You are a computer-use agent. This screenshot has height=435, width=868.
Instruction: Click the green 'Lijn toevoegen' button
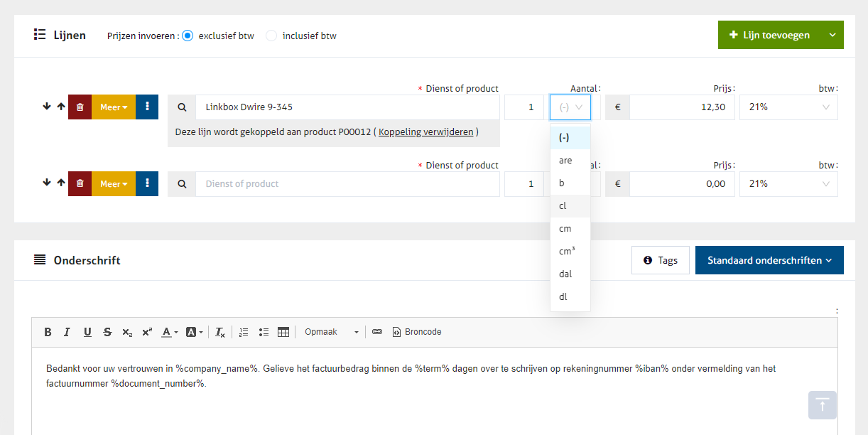pyautogui.click(x=769, y=35)
